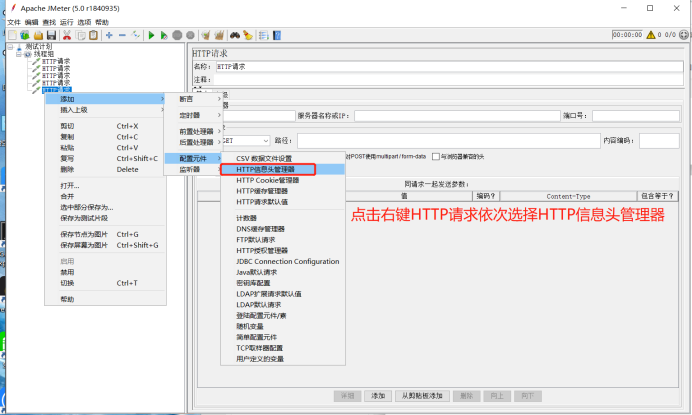The width and height of the screenshot is (692, 415).
Task: Click the 从剪贴板添加 button
Action: 422,396
